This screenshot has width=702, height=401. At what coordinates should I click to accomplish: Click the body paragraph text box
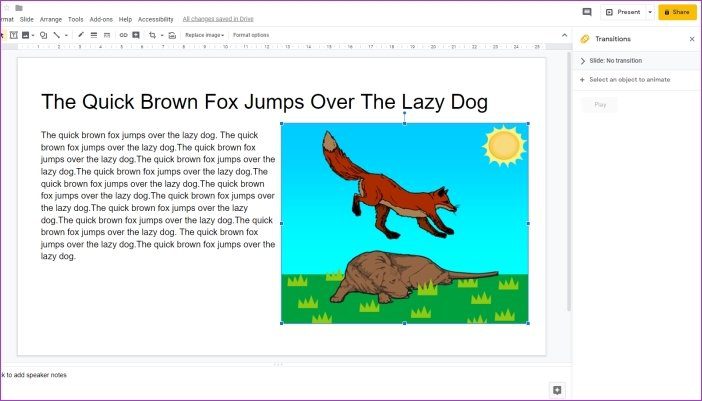(158, 196)
